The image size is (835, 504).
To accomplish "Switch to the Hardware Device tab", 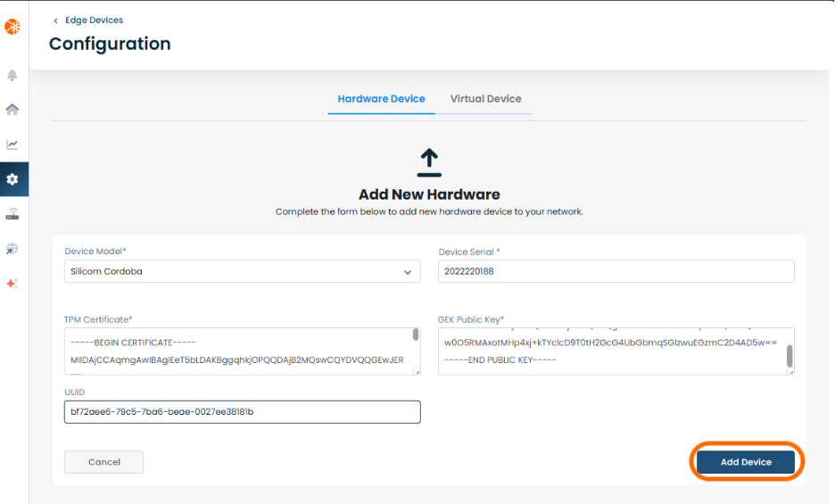I will click(x=381, y=98).
